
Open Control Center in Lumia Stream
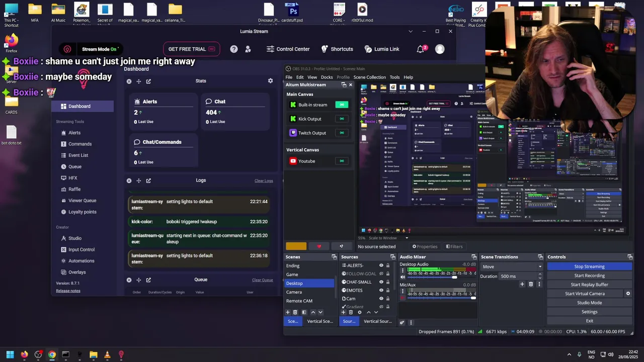point(288,49)
